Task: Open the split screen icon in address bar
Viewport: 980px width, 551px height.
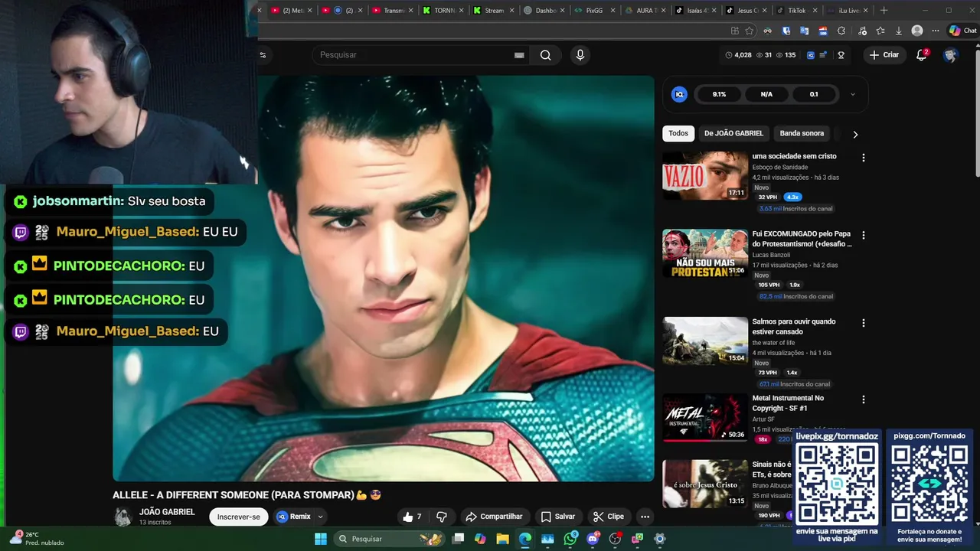Action: tap(735, 31)
